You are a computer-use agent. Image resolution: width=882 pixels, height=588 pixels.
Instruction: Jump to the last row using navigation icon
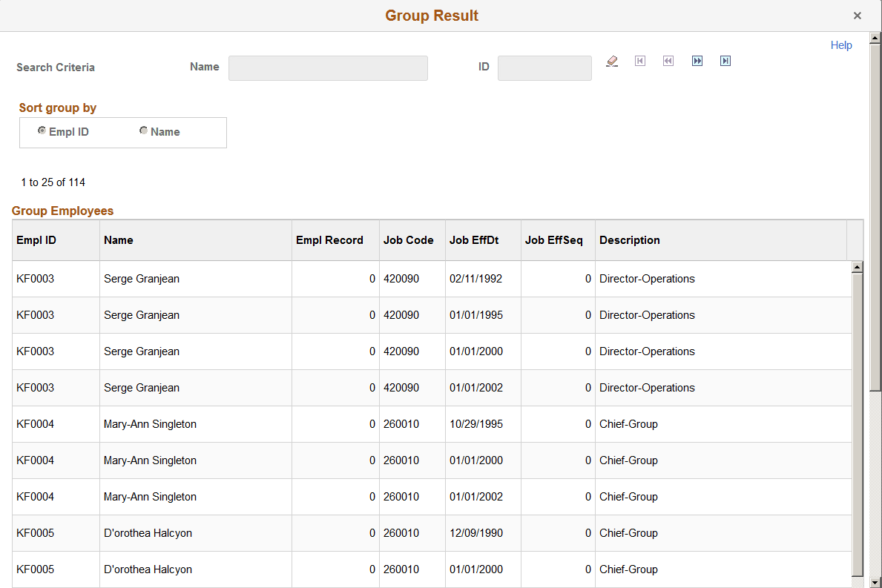(x=725, y=61)
